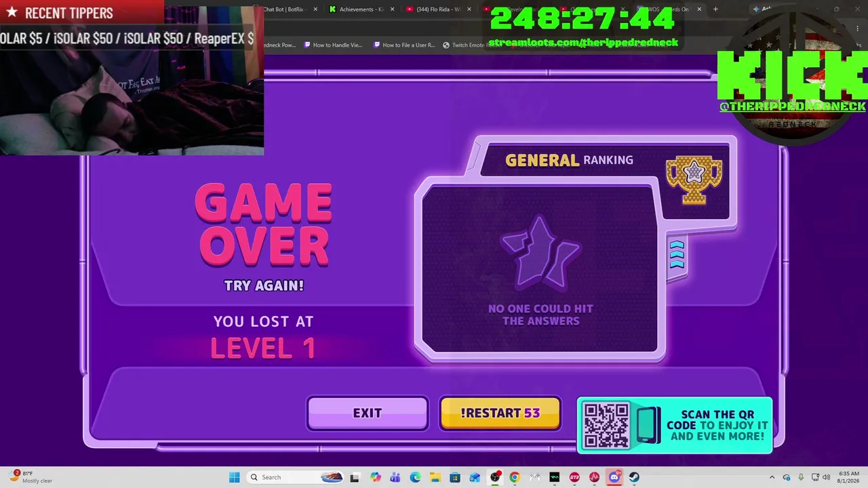Viewport: 868px width, 488px height.
Task: Switch to (344) Flo Rida YouTube tab
Action: pos(437,9)
